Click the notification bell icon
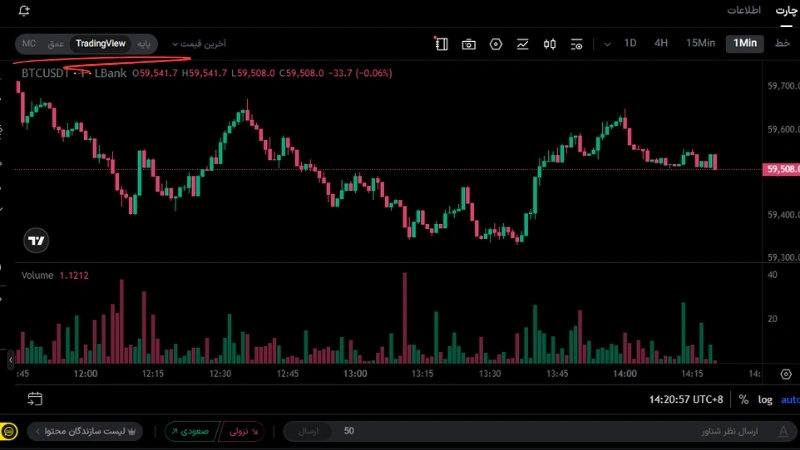Viewport: 800px width, 450px height. pyautogui.click(x=23, y=11)
